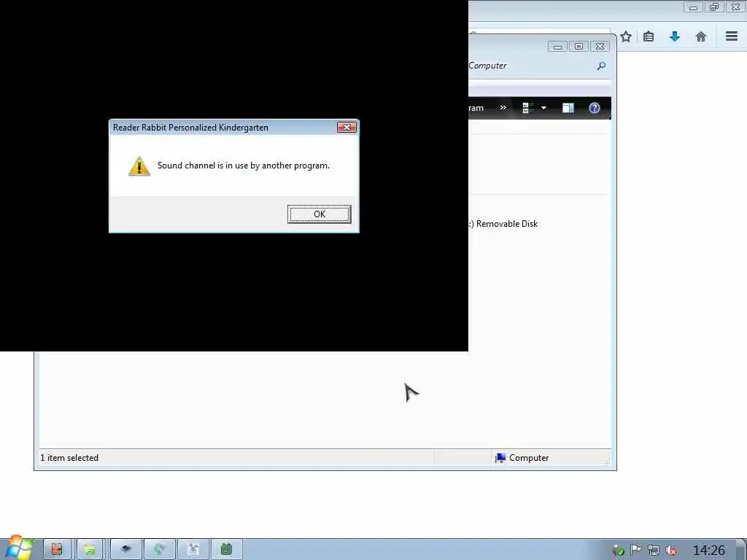Open the first red taskbar application

[x=57, y=550]
